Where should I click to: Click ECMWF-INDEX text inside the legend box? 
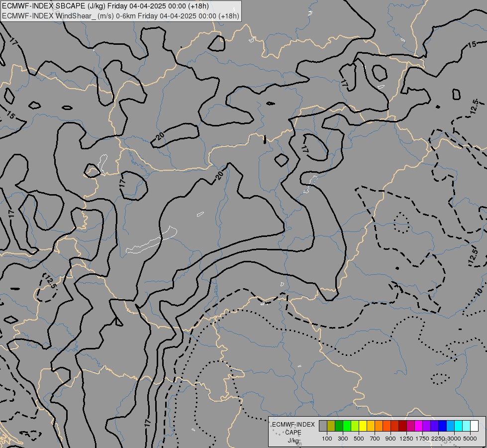293,425
